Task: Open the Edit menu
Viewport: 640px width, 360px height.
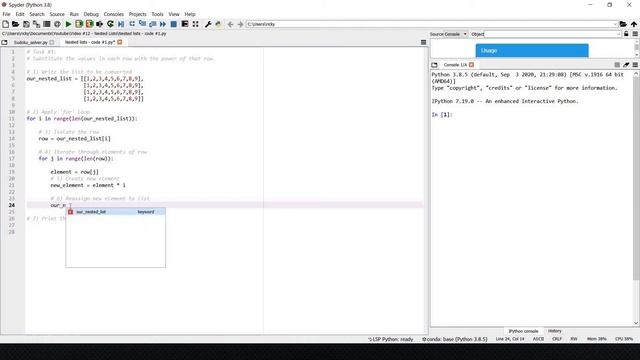Action: point(20,14)
